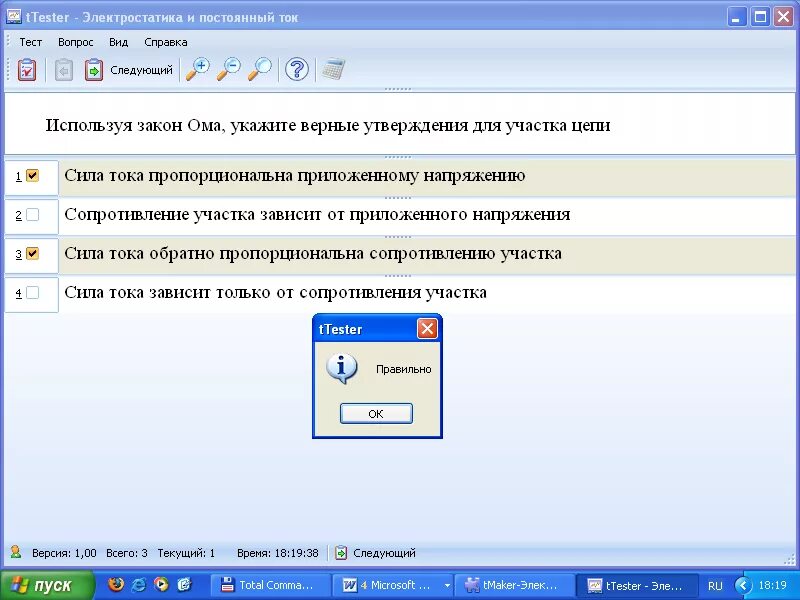This screenshot has height=600, width=800.
Task: Uncheck the checkbox for answer 3
Action: pyautogui.click(x=32, y=254)
